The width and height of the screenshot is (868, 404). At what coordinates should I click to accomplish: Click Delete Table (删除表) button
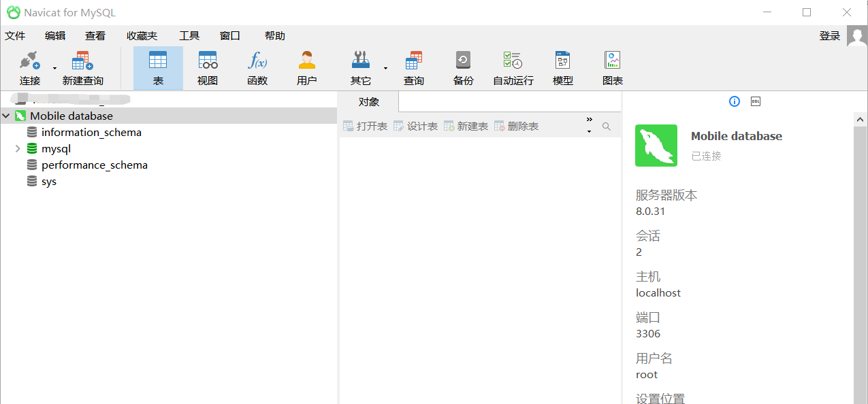pos(516,127)
